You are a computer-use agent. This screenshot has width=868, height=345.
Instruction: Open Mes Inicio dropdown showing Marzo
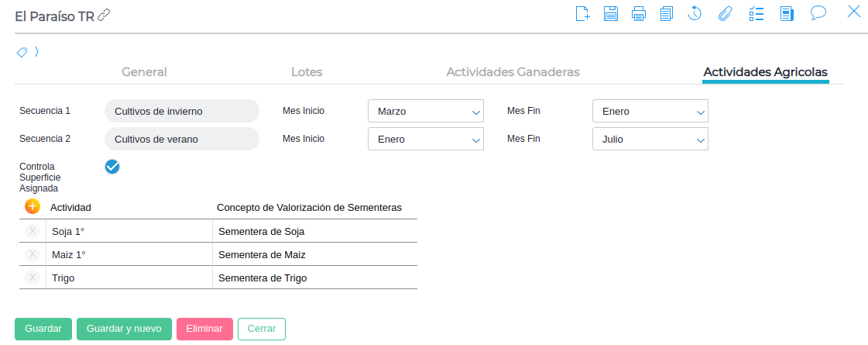425,111
